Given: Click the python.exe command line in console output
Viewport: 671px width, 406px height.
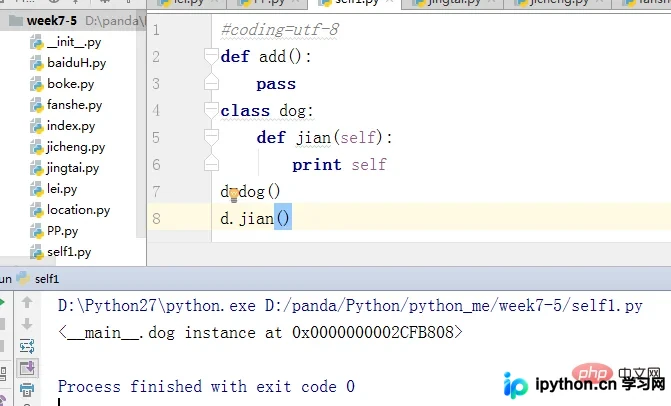Looking at the screenshot, I should click(x=350, y=306).
